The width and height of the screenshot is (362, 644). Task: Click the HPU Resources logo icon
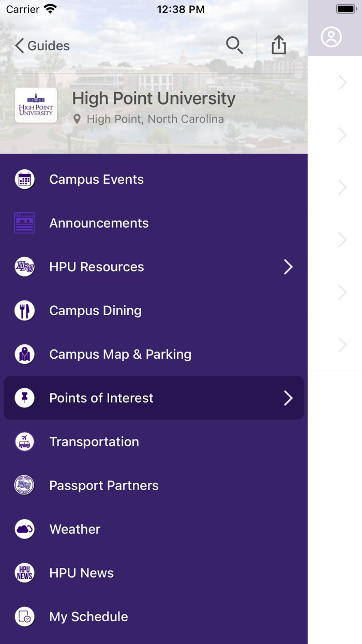click(24, 267)
